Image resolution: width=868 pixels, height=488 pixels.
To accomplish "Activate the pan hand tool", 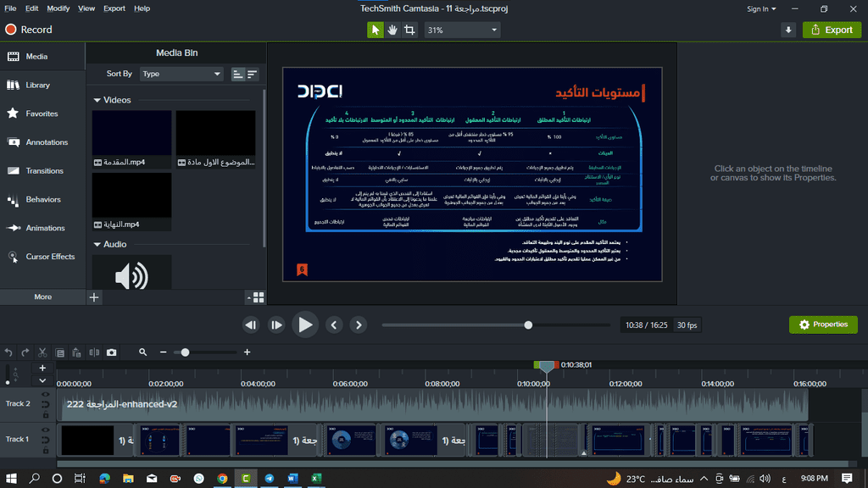I will tap(393, 30).
